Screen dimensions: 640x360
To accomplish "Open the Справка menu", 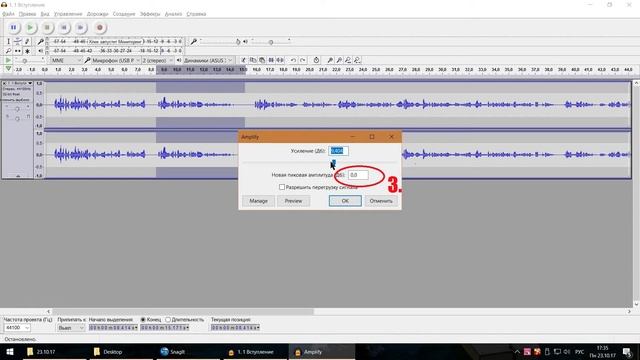I will click(x=196, y=14).
